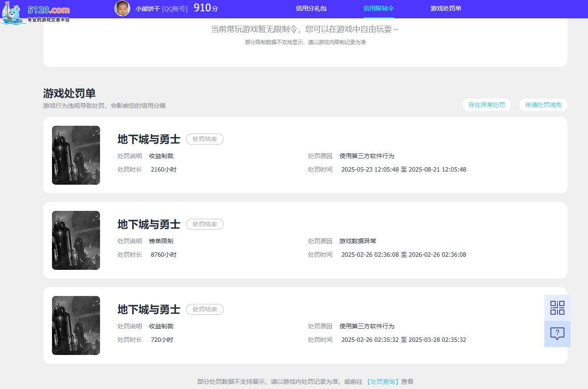Click the 2160小时 duration value

pos(163,169)
